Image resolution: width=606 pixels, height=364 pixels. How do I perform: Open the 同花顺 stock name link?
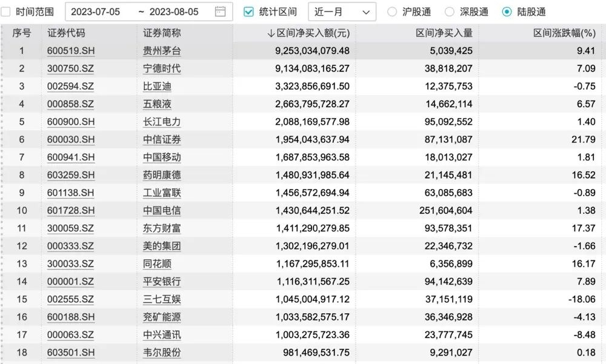[158, 264]
